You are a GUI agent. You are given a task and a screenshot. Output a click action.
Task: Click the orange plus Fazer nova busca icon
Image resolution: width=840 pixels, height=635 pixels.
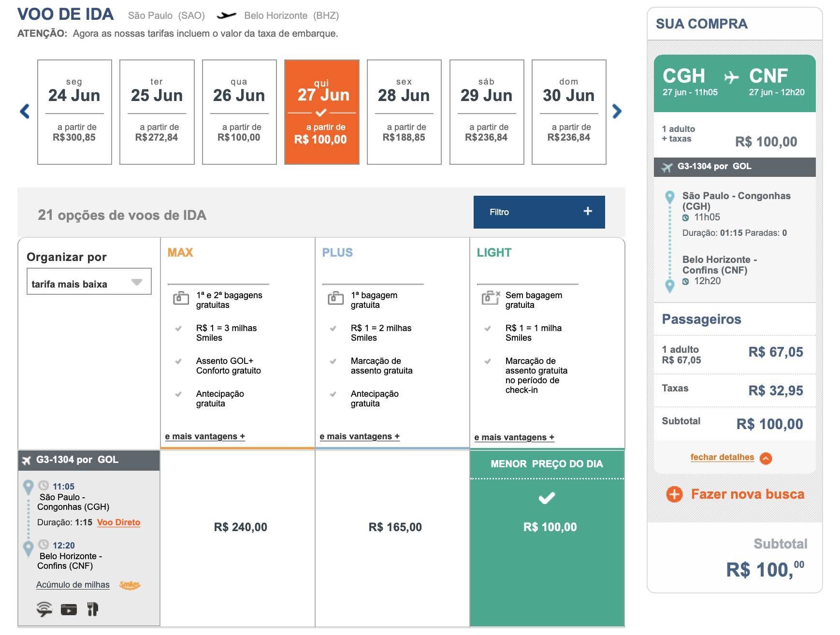tap(674, 494)
